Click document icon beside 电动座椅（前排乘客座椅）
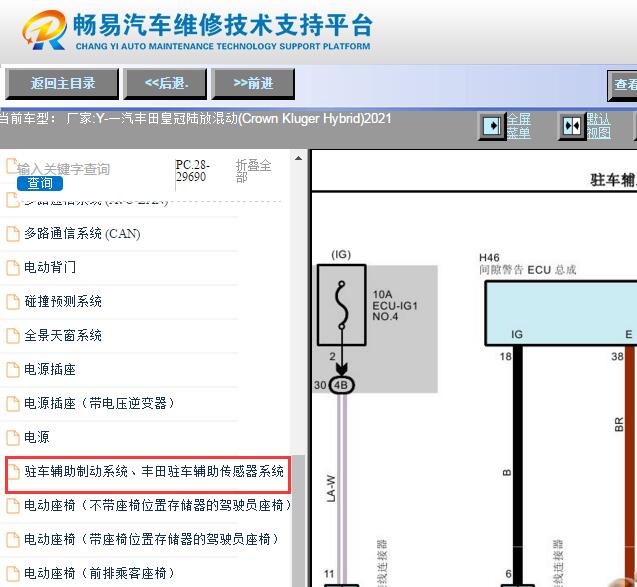The width and height of the screenshot is (637, 587). point(13,573)
